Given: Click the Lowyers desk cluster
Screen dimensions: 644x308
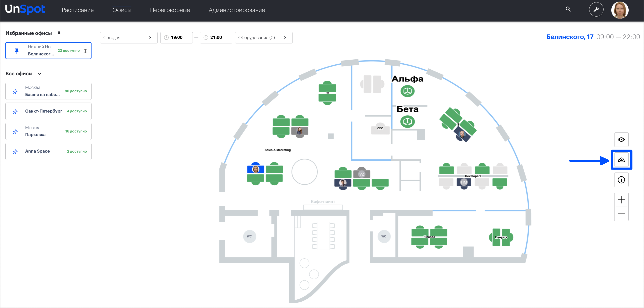Looking at the screenshot, I should click(x=501, y=237).
